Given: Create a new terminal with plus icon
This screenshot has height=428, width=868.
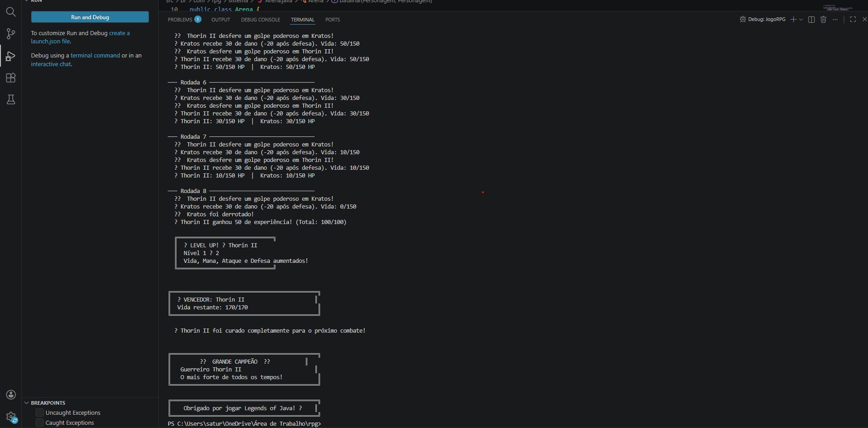Looking at the screenshot, I should click(x=793, y=19).
